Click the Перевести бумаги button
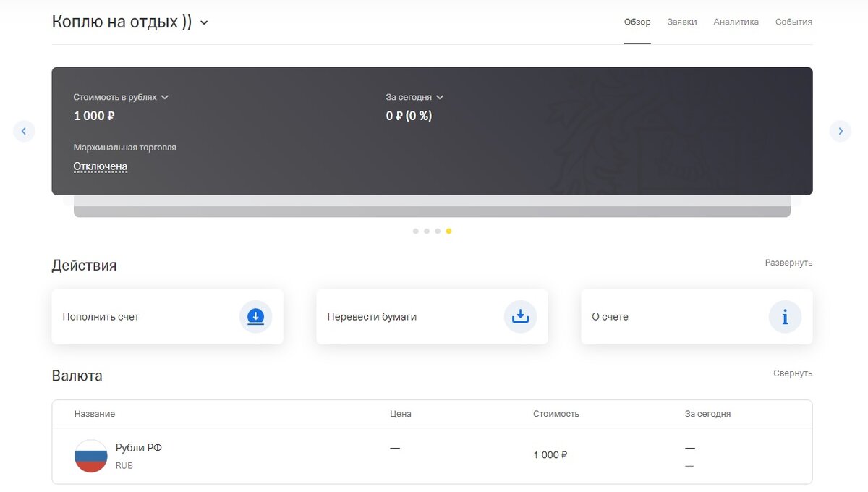The image size is (868, 492). point(432,317)
